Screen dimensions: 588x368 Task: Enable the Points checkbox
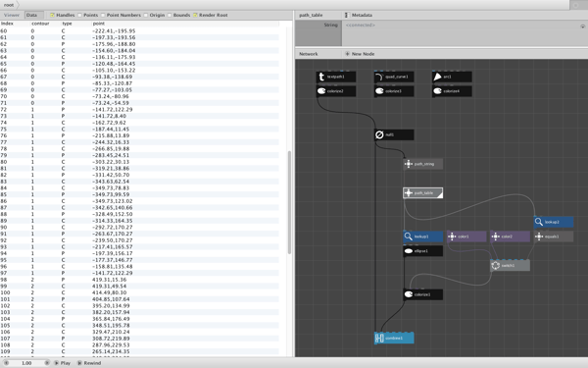[x=79, y=15]
